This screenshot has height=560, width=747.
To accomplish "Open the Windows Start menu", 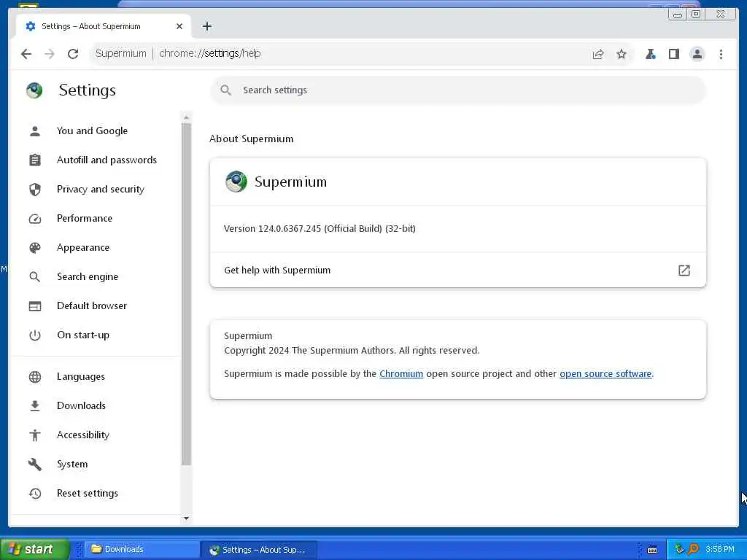I will pos(35,549).
